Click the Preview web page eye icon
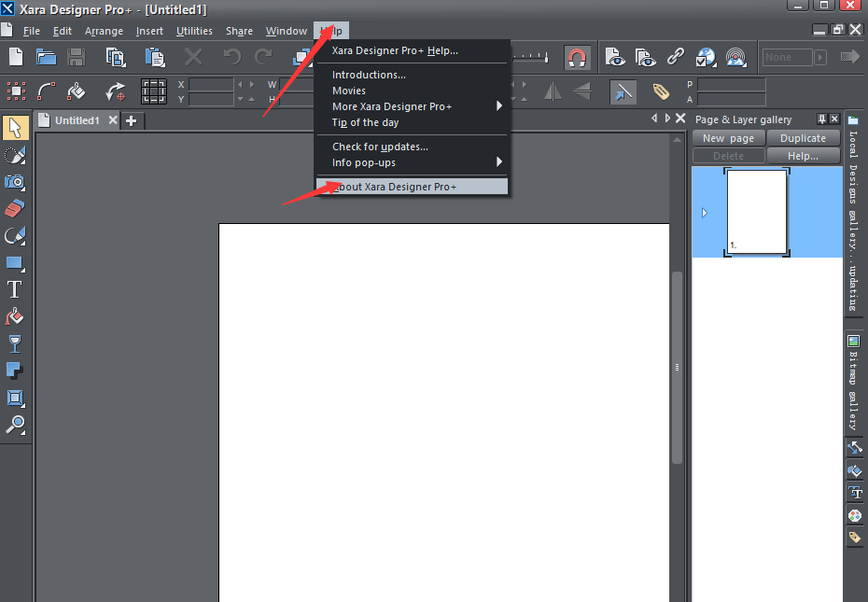Screen dimensions: 868x602 615,57
